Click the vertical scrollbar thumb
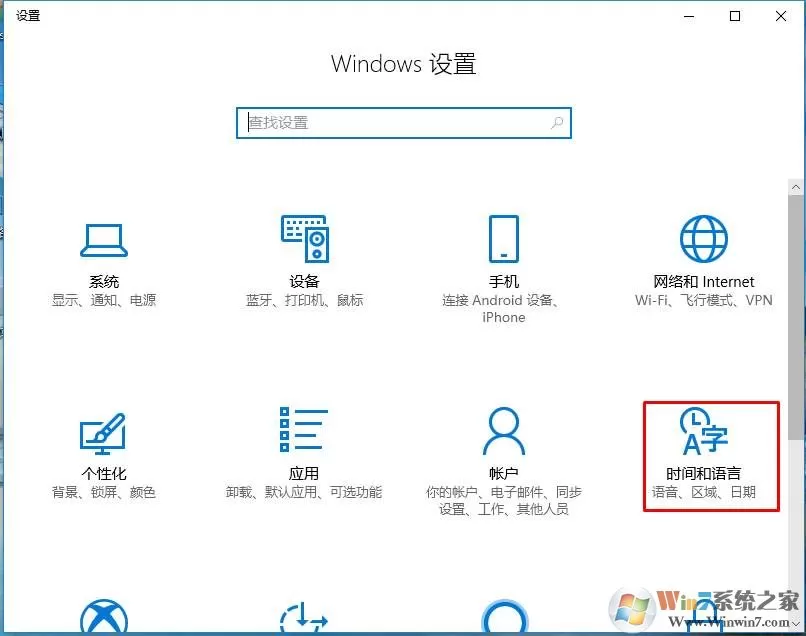This screenshot has height=636, width=806. click(796, 317)
